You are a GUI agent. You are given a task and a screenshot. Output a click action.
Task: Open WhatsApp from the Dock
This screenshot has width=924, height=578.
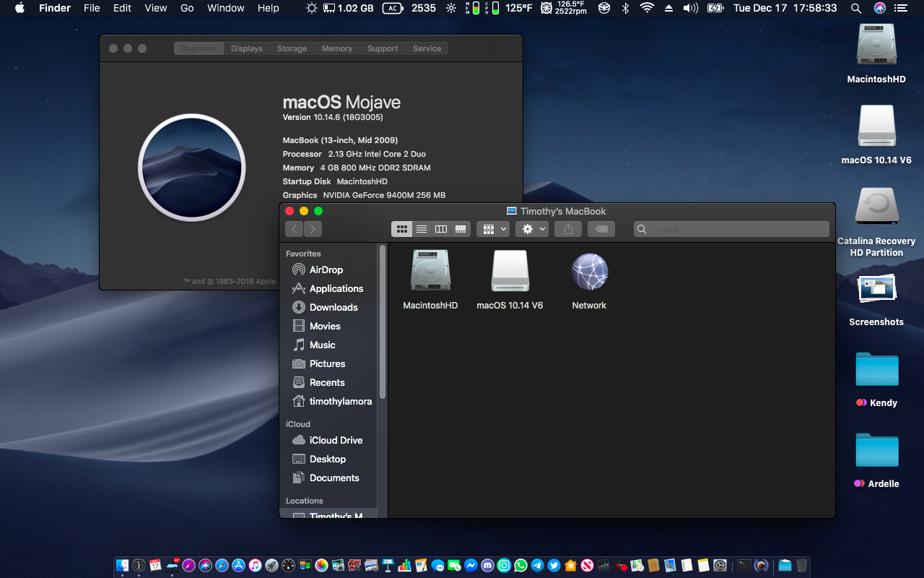[x=520, y=566]
